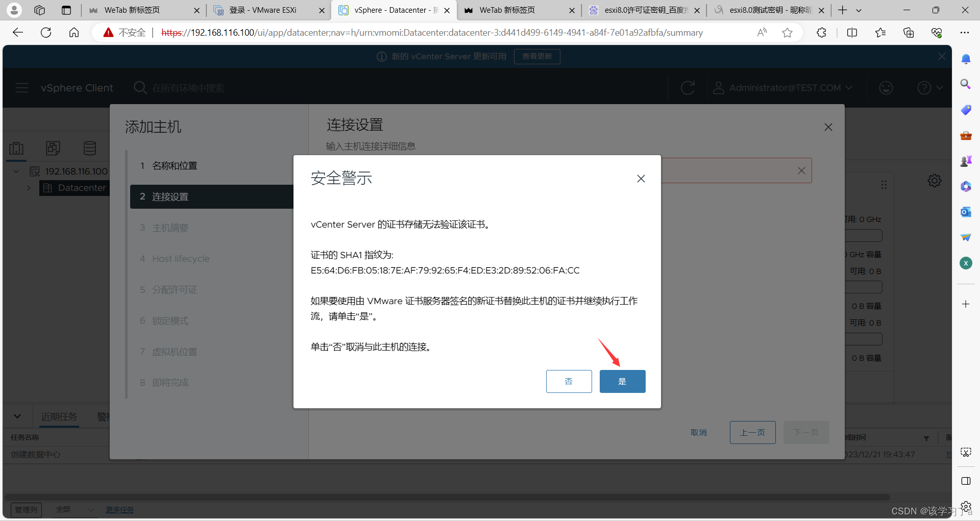The image size is (980, 521).
Task: Open VMs and Templates inventory view icon
Action: (x=53, y=148)
